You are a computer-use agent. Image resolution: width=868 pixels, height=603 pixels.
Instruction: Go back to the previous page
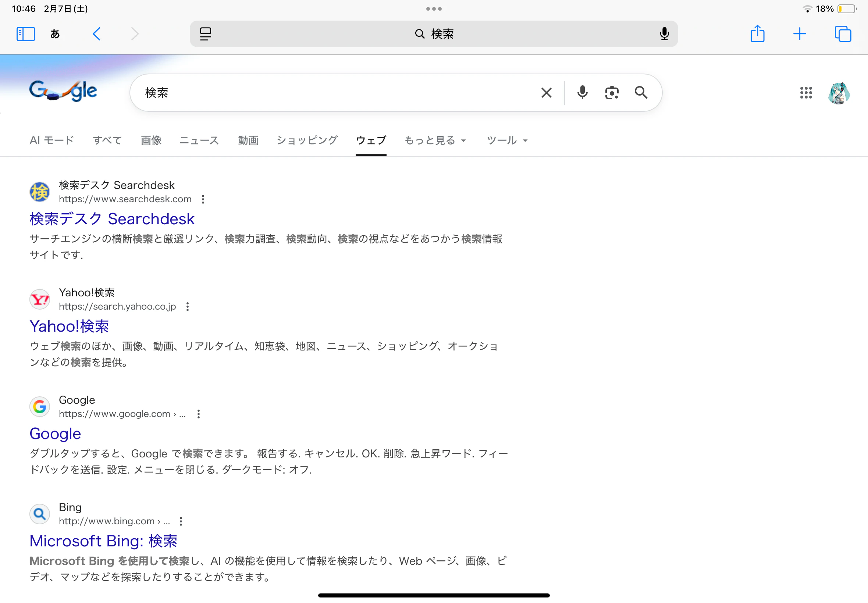coord(97,34)
